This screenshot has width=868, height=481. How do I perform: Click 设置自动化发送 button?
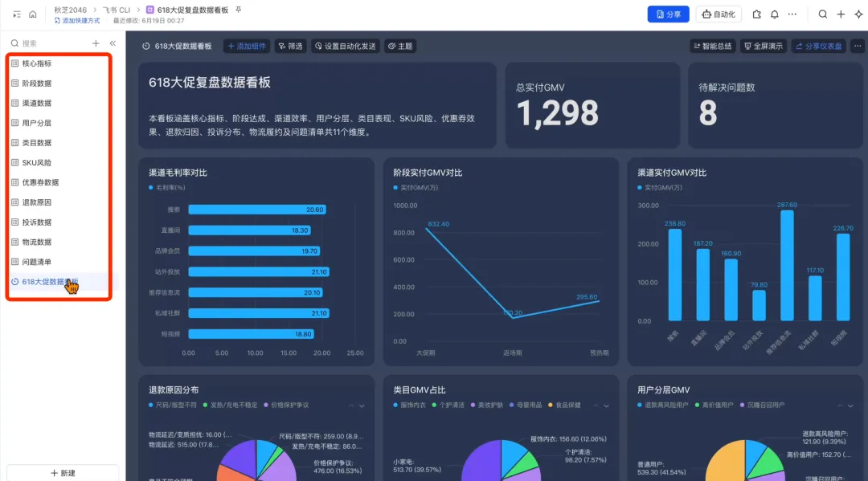346,47
